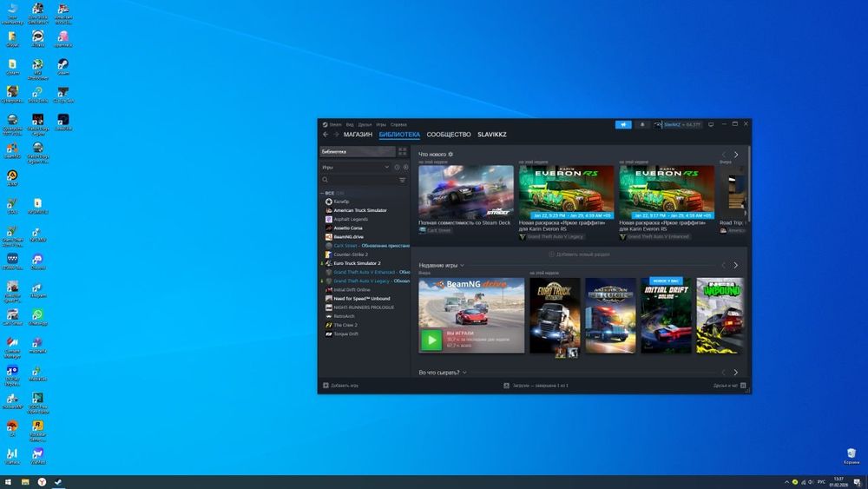Click the announcements megaphone button in Steam

[x=623, y=124]
